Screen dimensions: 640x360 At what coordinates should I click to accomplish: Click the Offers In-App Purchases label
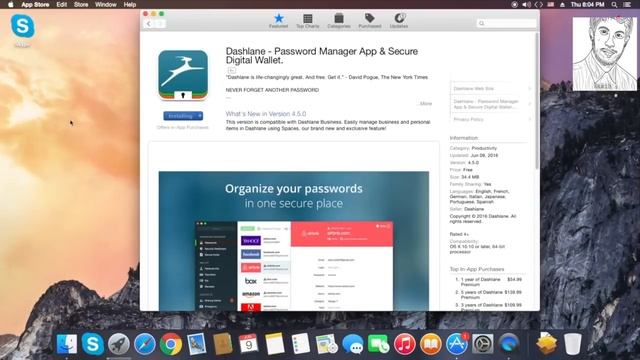182,127
